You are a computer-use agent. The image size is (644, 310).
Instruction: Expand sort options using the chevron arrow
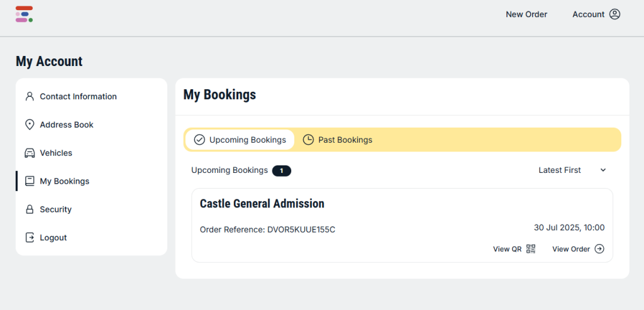(602, 170)
